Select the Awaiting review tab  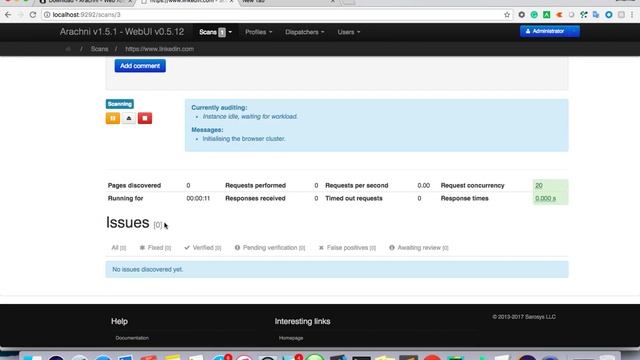(x=418, y=248)
